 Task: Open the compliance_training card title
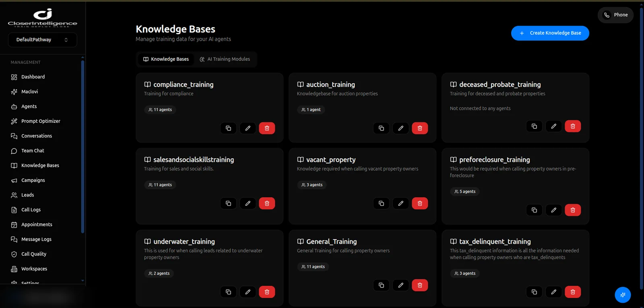tap(184, 85)
